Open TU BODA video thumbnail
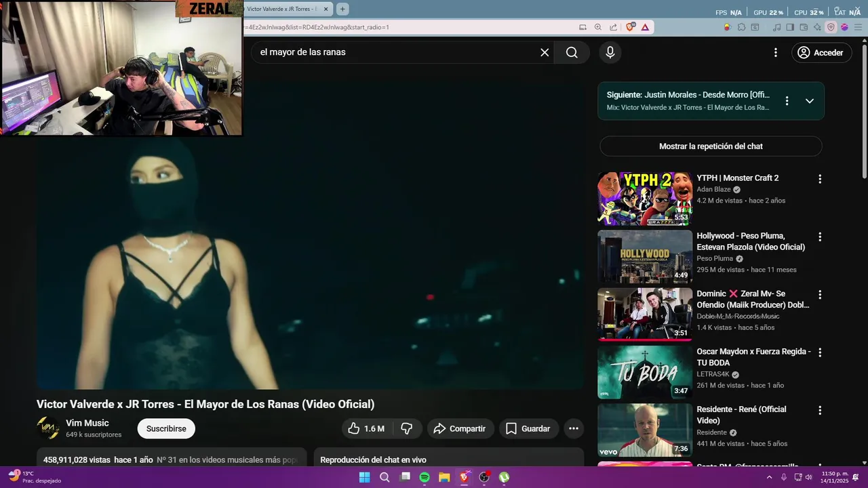The height and width of the screenshot is (488, 868). point(645,372)
